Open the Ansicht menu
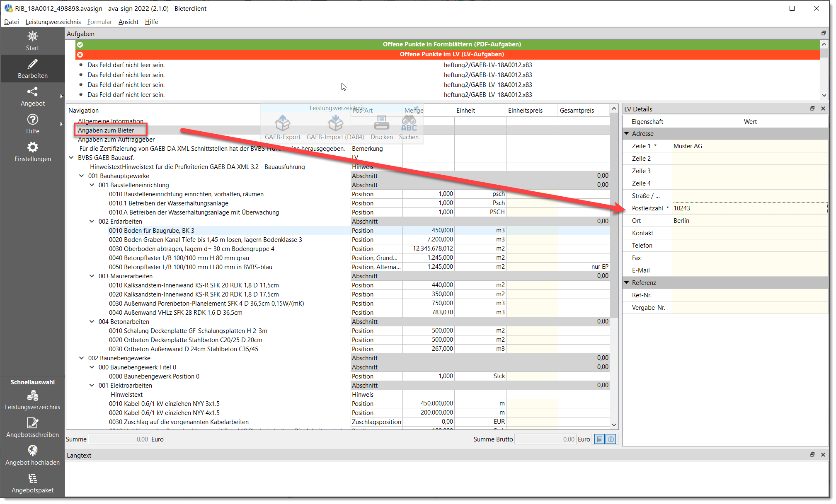 point(128,22)
